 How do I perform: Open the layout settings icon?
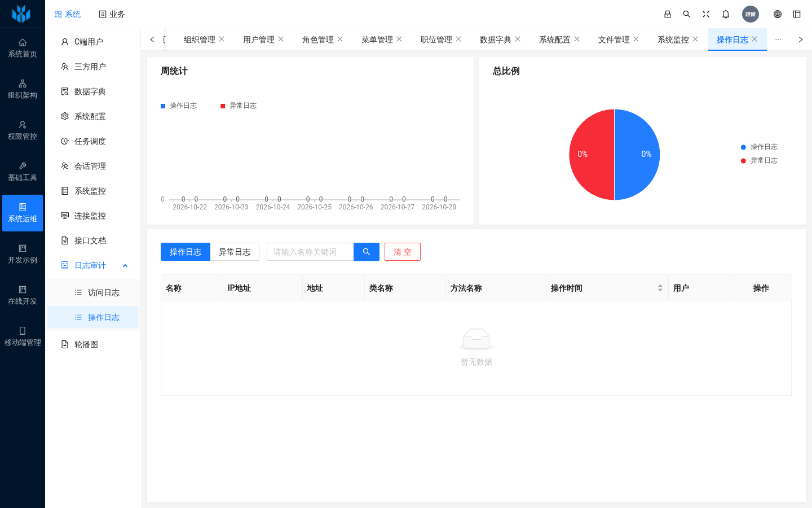797,14
